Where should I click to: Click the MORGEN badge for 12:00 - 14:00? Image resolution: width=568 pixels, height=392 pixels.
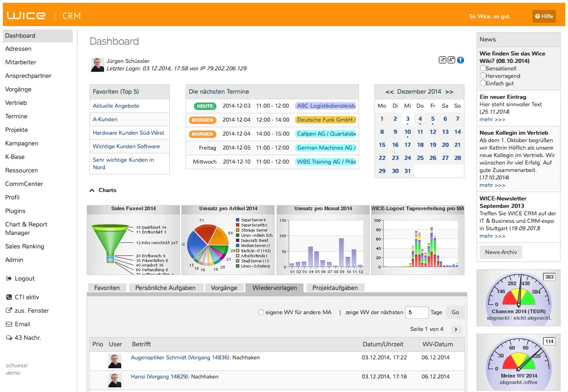pos(202,120)
